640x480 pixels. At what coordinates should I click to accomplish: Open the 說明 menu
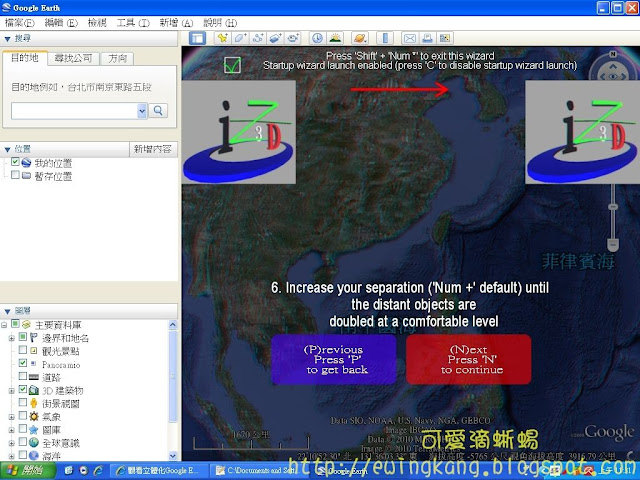pos(220,23)
